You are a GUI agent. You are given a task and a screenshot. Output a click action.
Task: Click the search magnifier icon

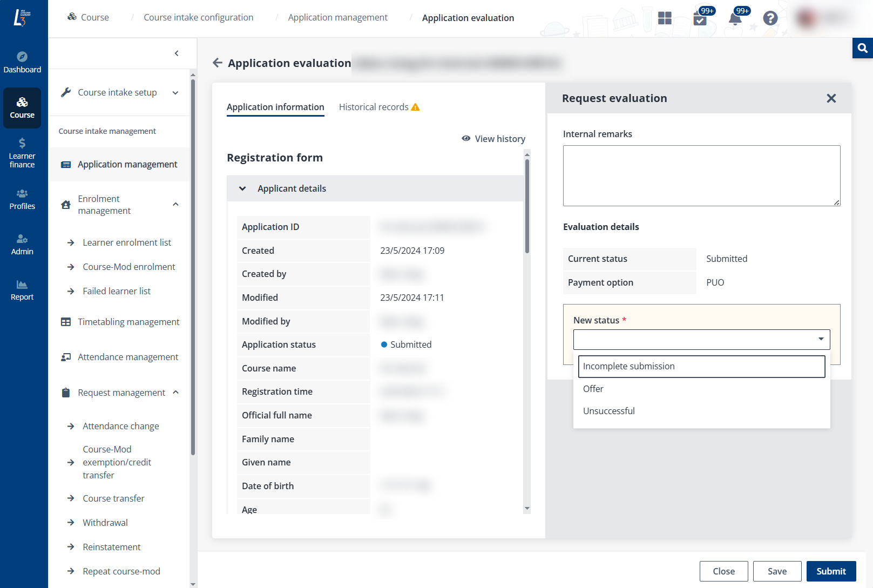[x=862, y=48]
